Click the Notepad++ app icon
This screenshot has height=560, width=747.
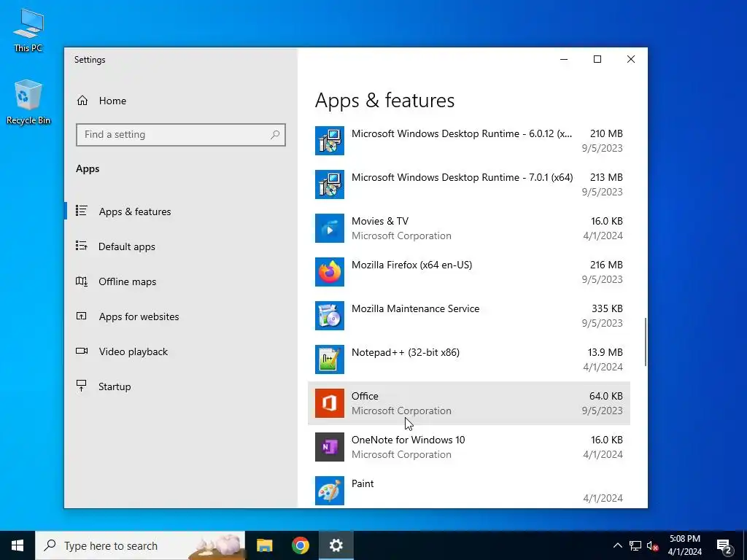pyautogui.click(x=330, y=359)
